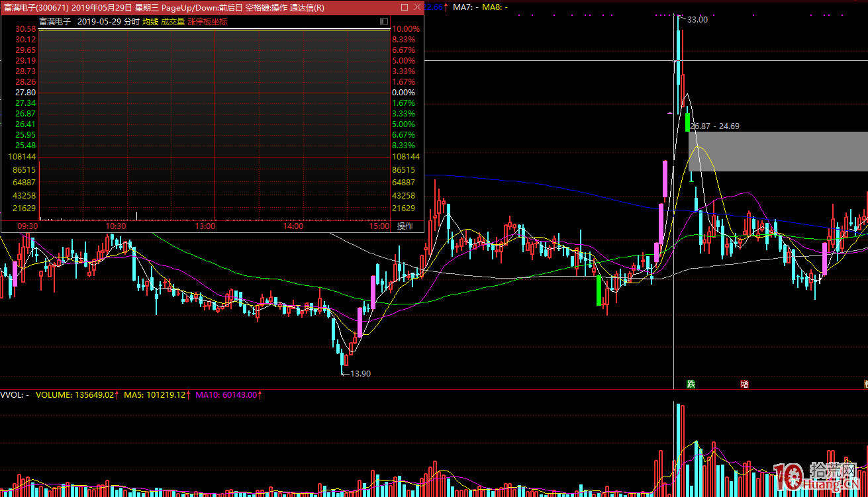Click the MA5: 101219.12 volume readout
Image resolution: width=868 pixels, height=497 pixels.
(156, 395)
